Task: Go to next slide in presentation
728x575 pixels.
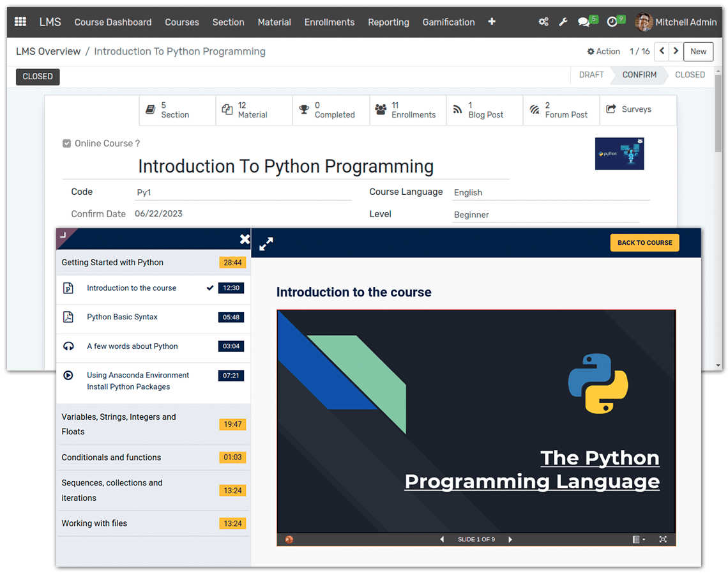Action: 510,539
